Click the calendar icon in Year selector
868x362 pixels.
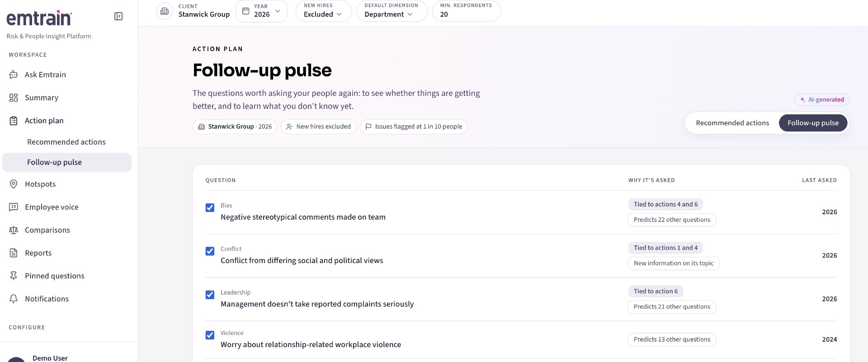246,11
